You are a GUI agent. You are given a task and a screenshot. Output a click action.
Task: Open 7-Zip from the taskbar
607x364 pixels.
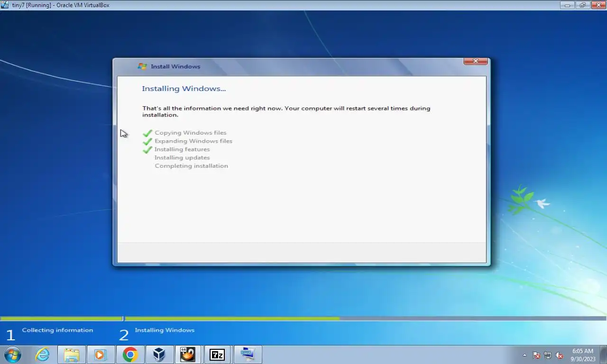pyautogui.click(x=217, y=355)
